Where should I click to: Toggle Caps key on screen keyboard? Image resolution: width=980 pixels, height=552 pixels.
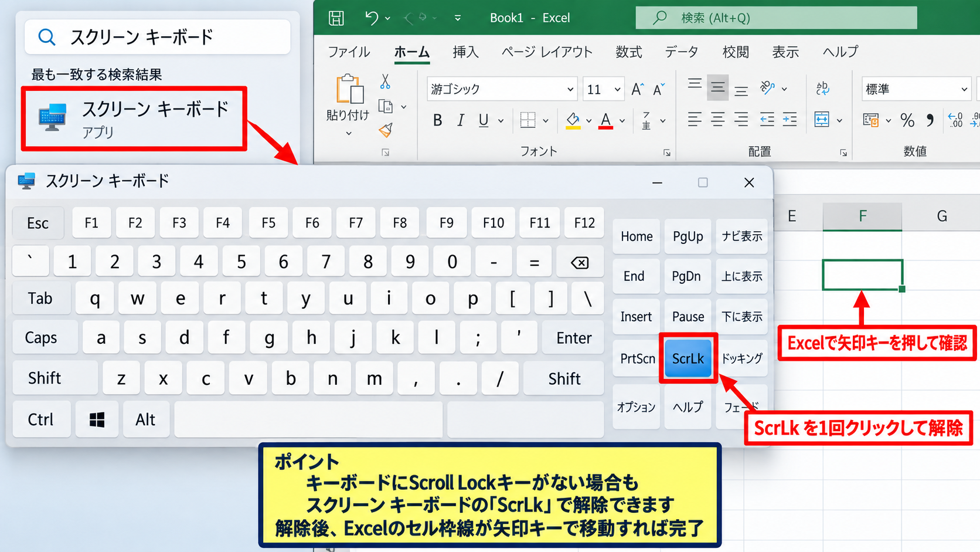click(45, 337)
